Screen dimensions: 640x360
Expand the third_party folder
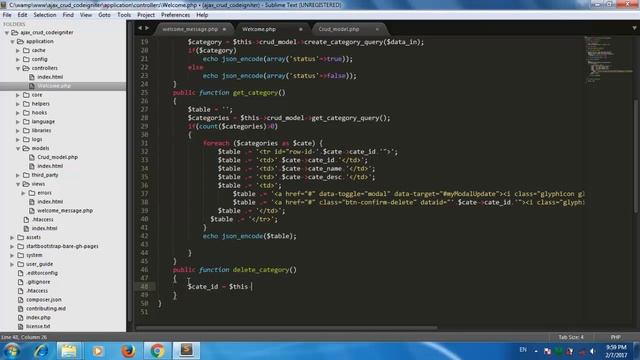[18, 176]
